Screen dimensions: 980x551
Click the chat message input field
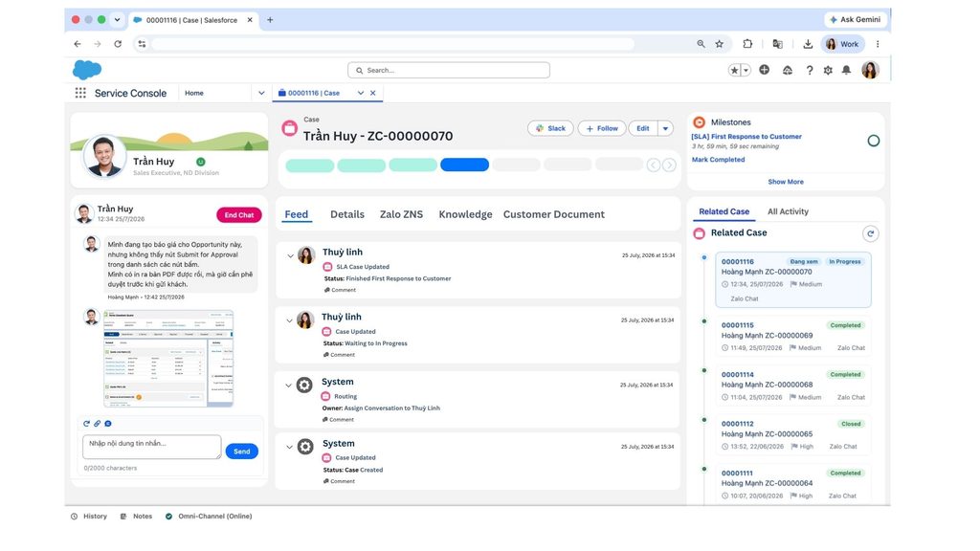click(152, 448)
